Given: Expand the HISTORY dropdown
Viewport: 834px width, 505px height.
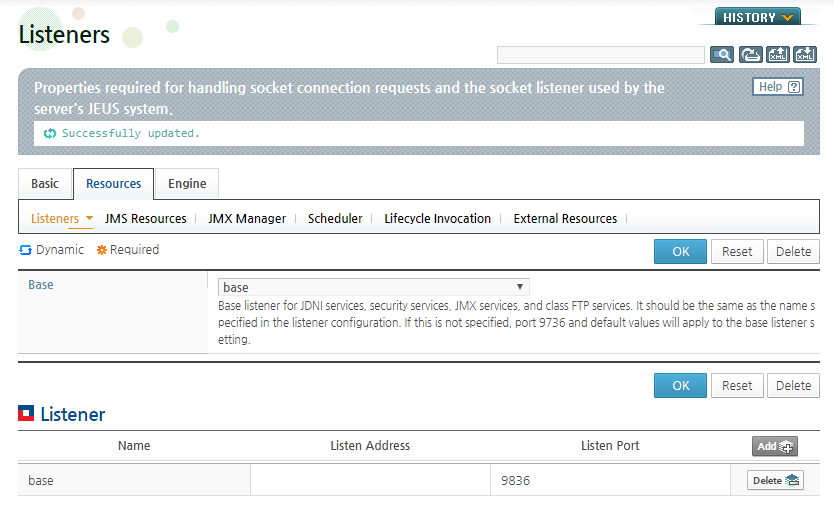Looking at the screenshot, I should pos(757,17).
